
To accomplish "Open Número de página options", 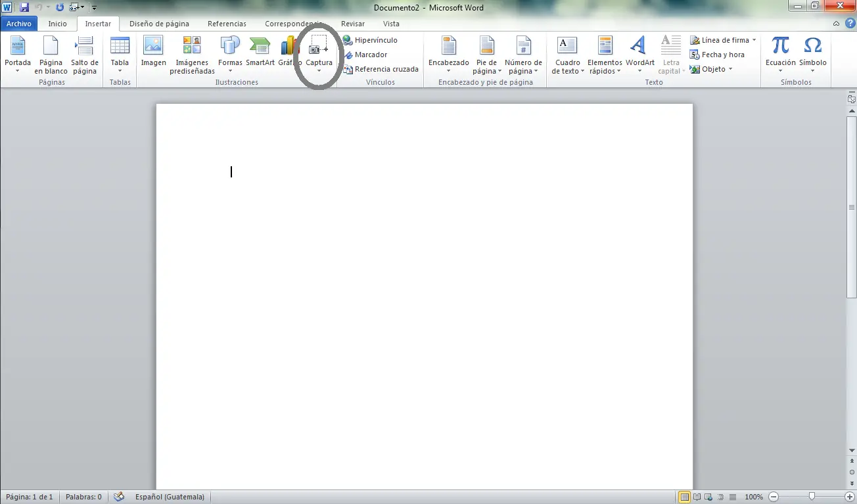I will click(x=523, y=55).
